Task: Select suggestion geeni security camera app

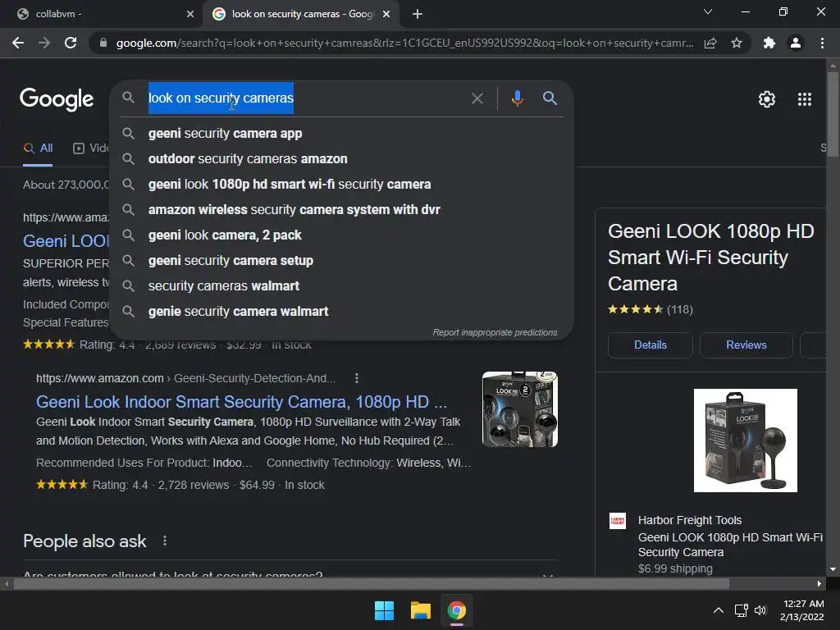Action: click(x=341, y=134)
